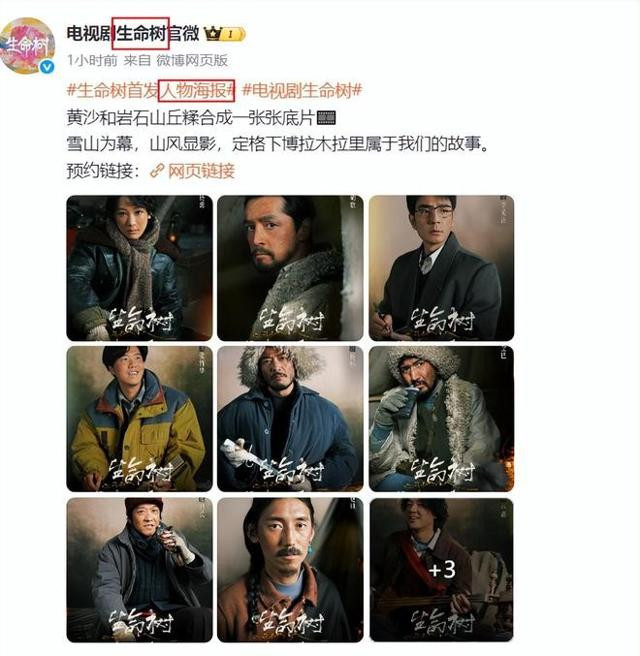Open hashtag #电视剧生命树#
This screenshot has width=640, height=656.
point(302,90)
